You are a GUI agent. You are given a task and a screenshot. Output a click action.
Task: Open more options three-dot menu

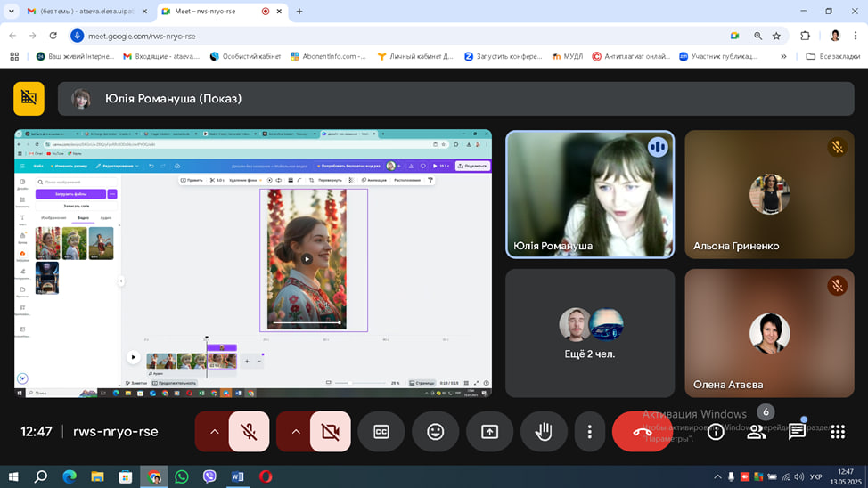pos(589,432)
